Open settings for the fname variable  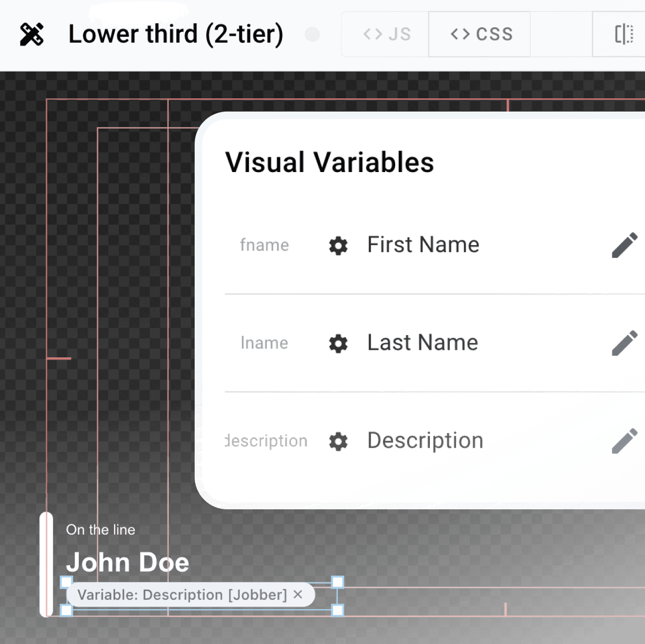point(338,245)
